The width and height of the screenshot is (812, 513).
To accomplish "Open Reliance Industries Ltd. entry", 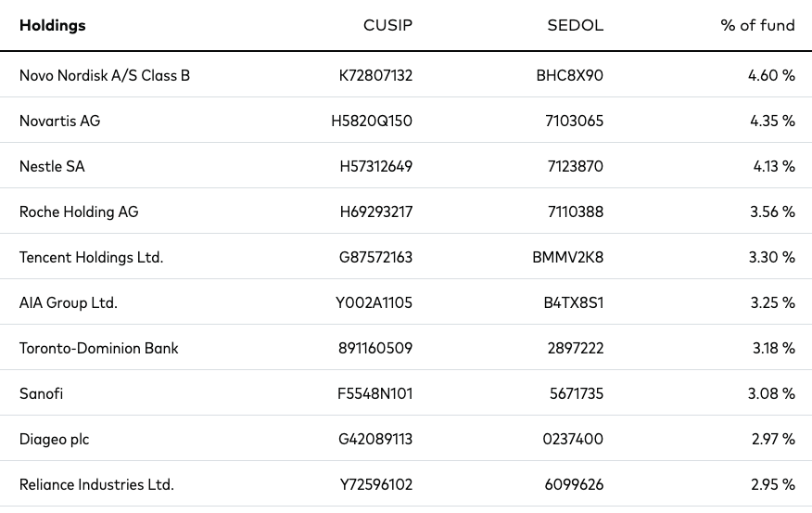I will point(96,484).
